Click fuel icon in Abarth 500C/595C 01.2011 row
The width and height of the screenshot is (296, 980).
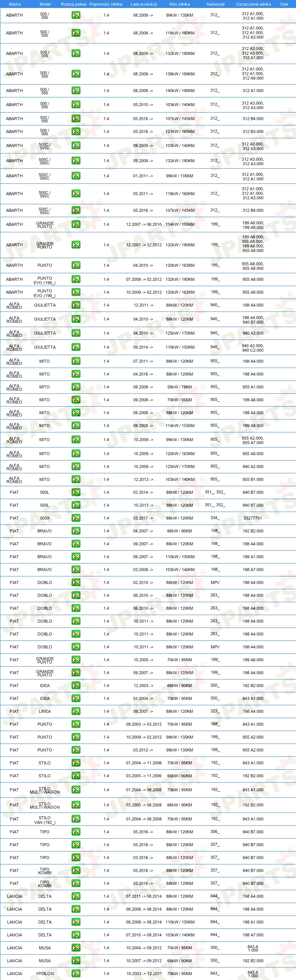(76, 176)
